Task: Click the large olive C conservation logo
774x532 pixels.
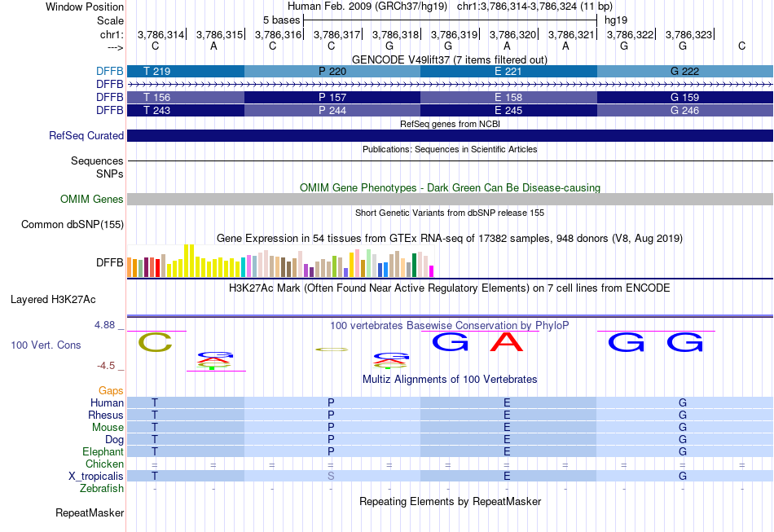Action: [155, 342]
